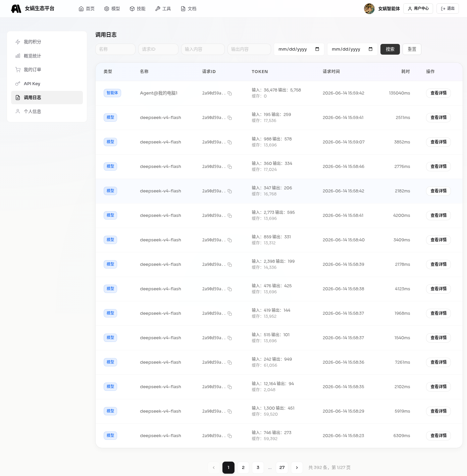
Task: Click the 女娲生态平台 logo icon
Action: tap(16, 9)
